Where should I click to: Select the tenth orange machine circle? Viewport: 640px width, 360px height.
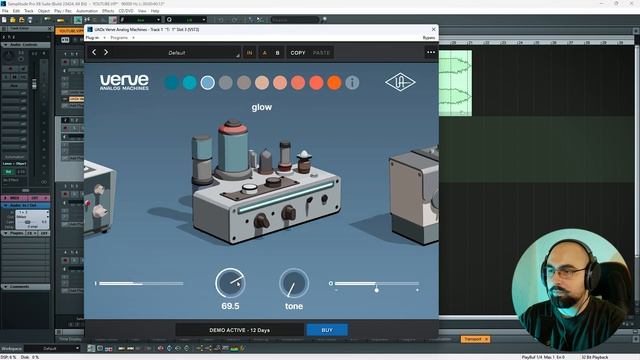(334, 82)
